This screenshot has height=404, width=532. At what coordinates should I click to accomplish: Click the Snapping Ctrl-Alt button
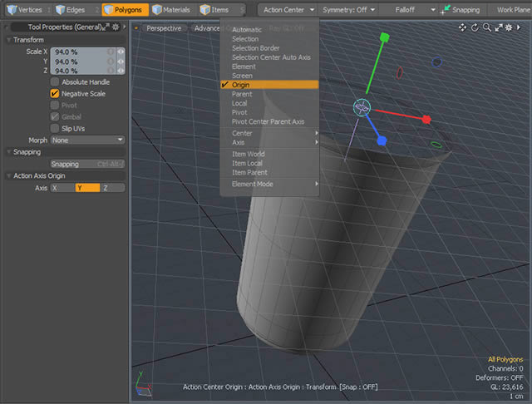point(87,164)
